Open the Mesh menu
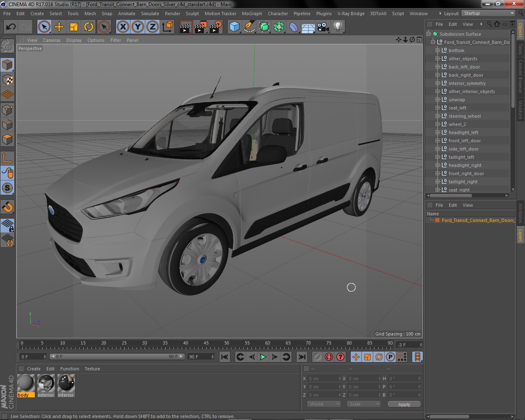The width and height of the screenshot is (525, 420). [x=90, y=14]
